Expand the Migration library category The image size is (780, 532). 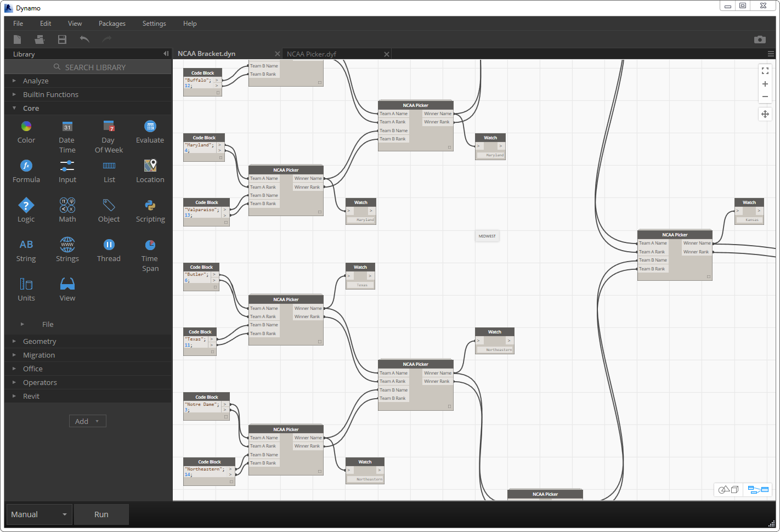pyautogui.click(x=88, y=355)
